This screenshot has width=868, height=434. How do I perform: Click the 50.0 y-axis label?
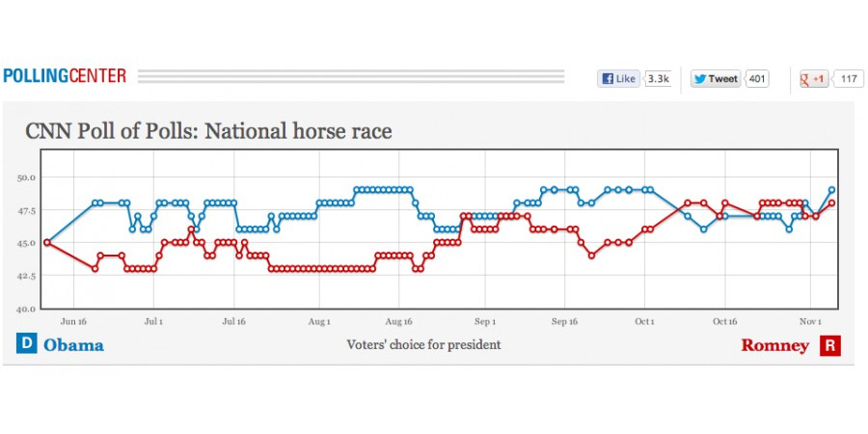pos(26,177)
